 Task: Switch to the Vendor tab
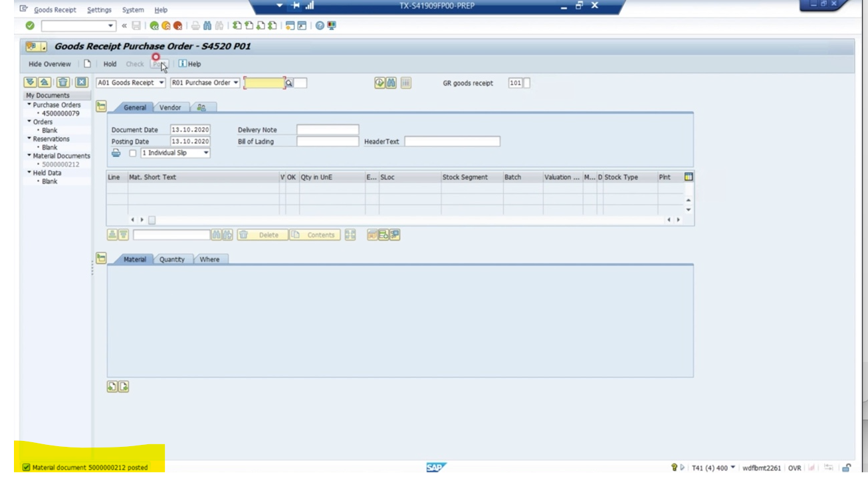(x=170, y=108)
